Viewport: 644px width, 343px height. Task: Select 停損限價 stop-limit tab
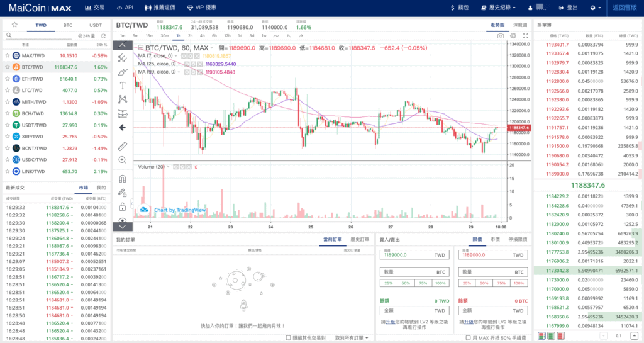pyautogui.click(x=518, y=240)
